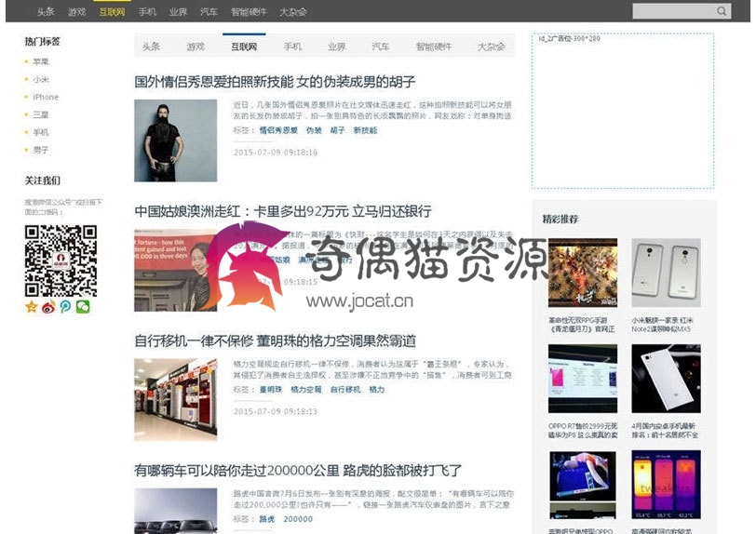Switch to the 手机 tab in gray tab strip
The width and height of the screenshot is (756, 534).
(x=292, y=47)
